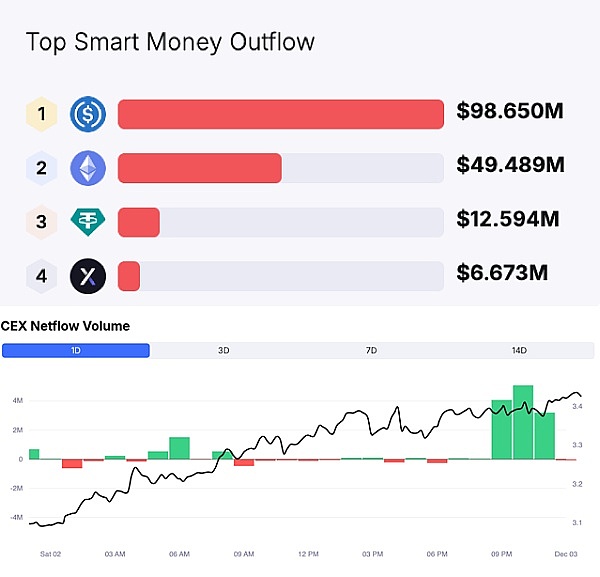This screenshot has width=600, height=577.
Task: Switch to the 3D timeframe tab
Action: pyautogui.click(x=224, y=350)
